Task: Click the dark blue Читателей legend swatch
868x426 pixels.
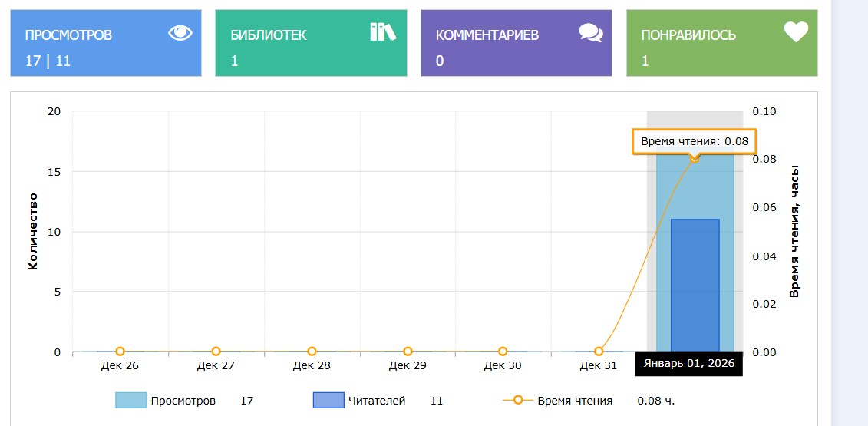Action: pyautogui.click(x=328, y=401)
